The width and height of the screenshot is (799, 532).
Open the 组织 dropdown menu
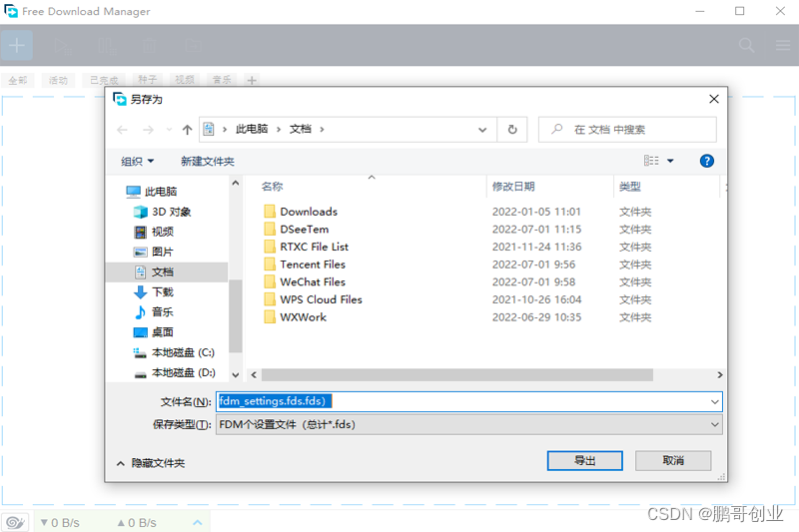coord(137,162)
